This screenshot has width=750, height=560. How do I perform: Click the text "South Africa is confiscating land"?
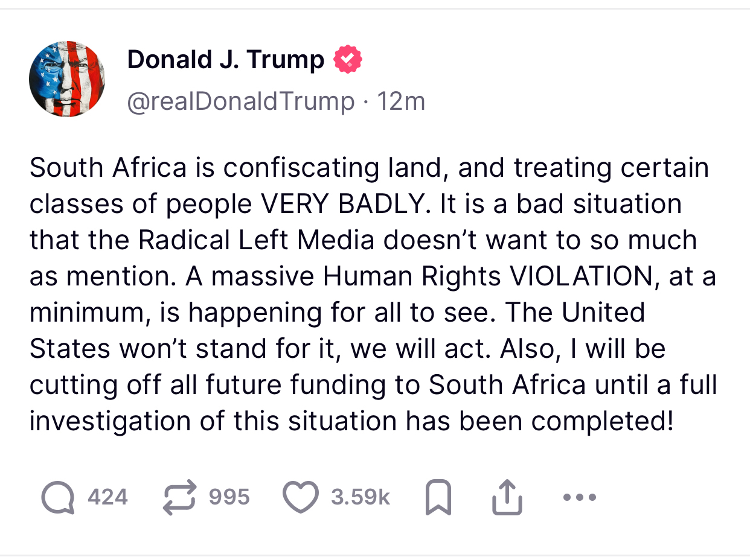(x=206, y=168)
